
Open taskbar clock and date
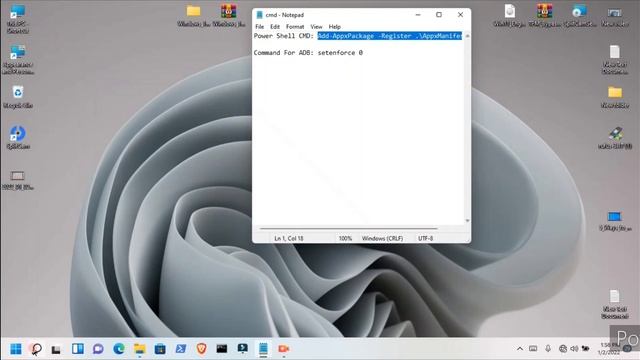click(x=609, y=348)
